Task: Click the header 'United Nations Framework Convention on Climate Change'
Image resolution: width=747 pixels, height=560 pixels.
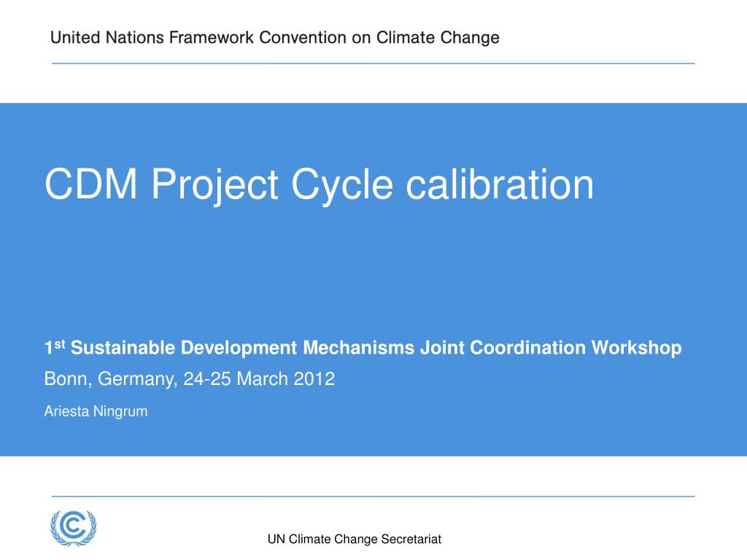Action: [275, 38]
